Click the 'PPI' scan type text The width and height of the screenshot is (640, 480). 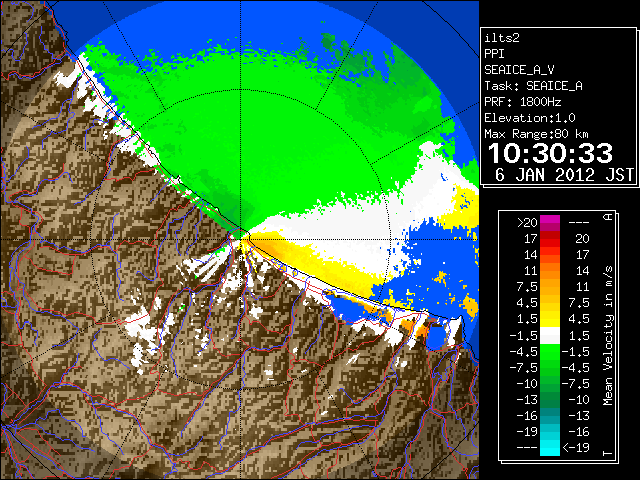(x=494, y=54)
